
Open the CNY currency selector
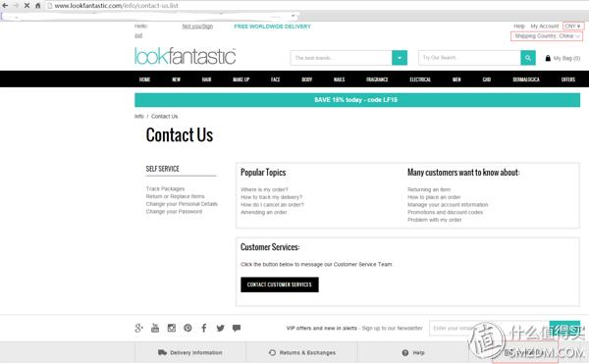coord(573,26)
